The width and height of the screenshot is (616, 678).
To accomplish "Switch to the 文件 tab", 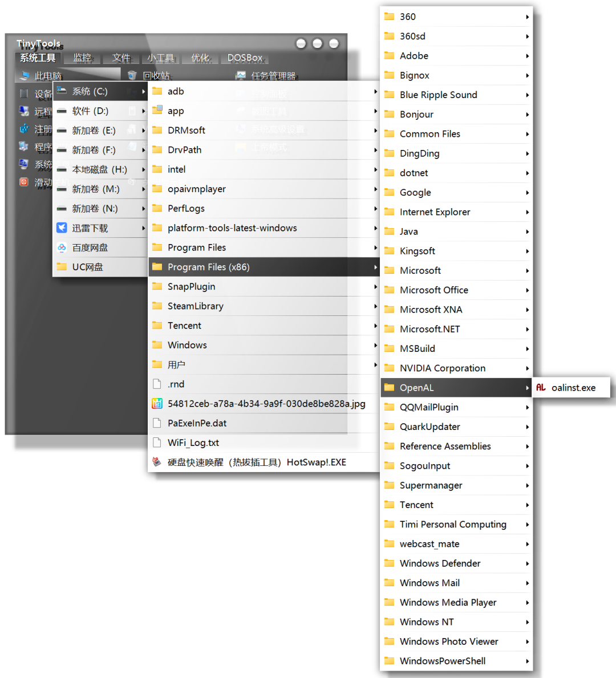I will point(121,58).
